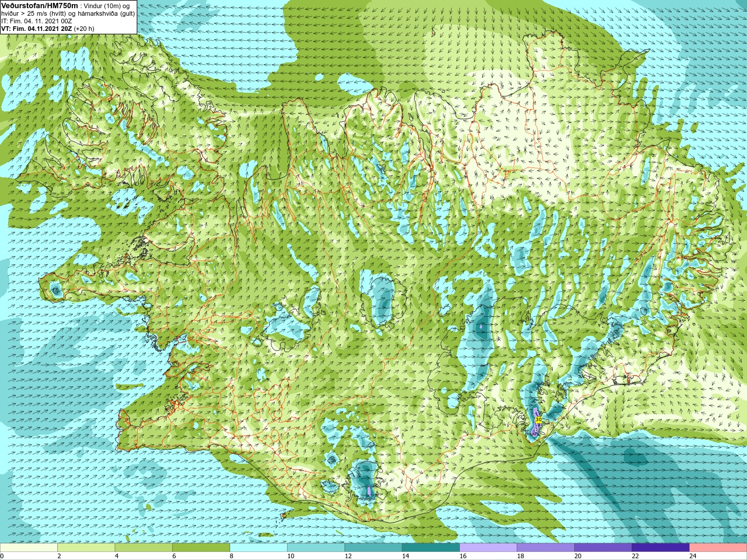Click the 6–8 m/s darker green legend swatch
The width and height of the screenshot is (747, 560).
[201, 548]
